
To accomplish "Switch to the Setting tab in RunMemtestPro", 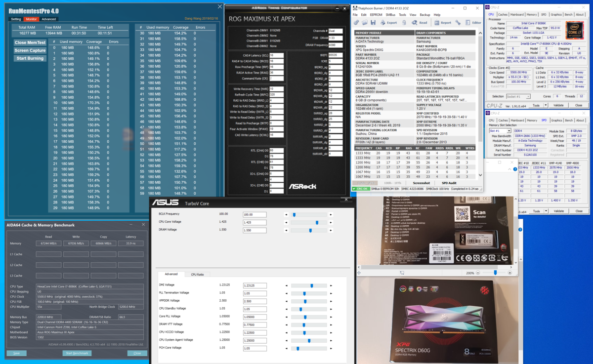I will coord(16,19).
